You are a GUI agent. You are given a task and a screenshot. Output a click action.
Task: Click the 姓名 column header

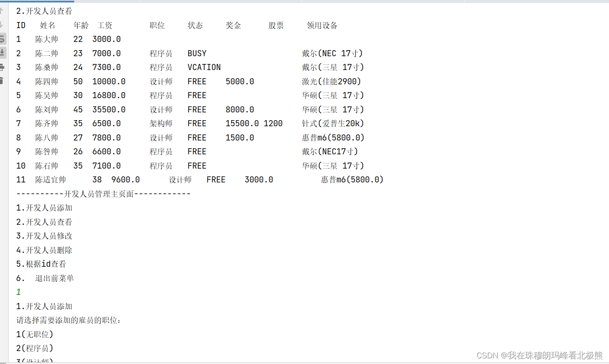coord(48,25)
